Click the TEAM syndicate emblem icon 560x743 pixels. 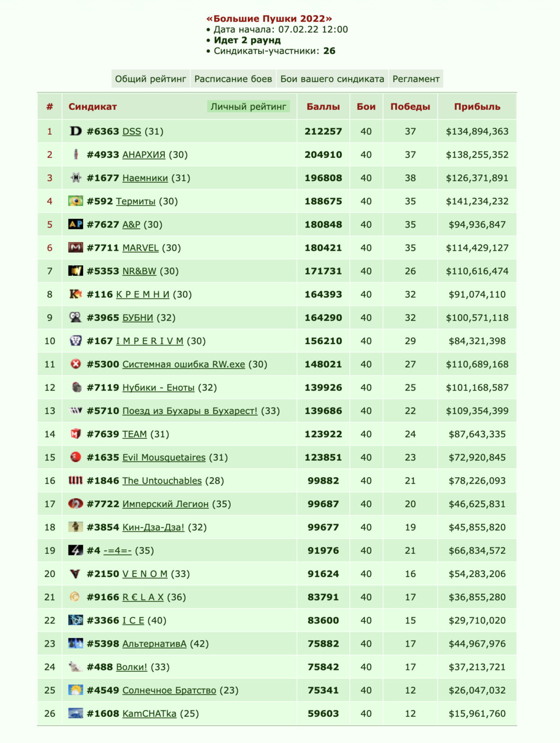(x=75, y=434)
